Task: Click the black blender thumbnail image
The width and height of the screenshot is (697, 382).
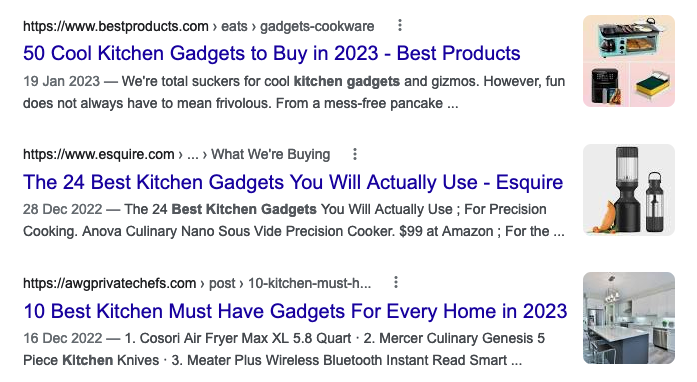Action: click(x=629, y=189)
